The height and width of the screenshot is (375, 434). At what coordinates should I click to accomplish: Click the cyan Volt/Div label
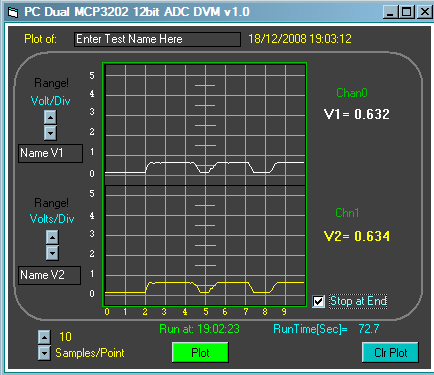click(x=50, y=101)
